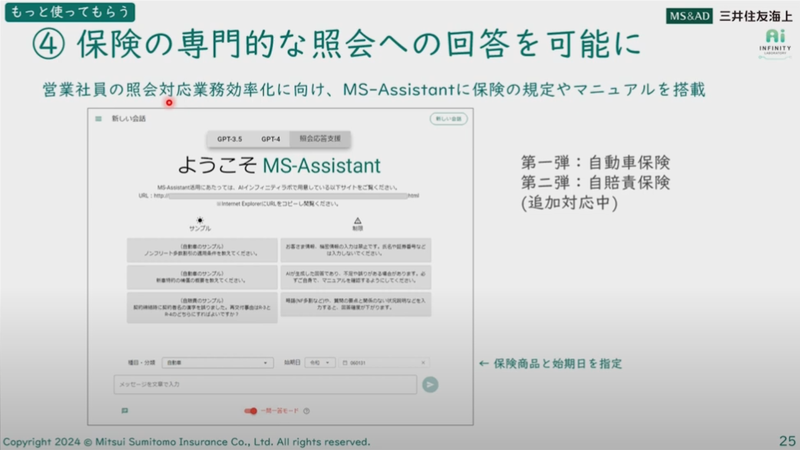This screenshot has width=800, height=450.
Task: Click the 保険商品と始期日を指定 annotation text
Action: click(558, 364)
